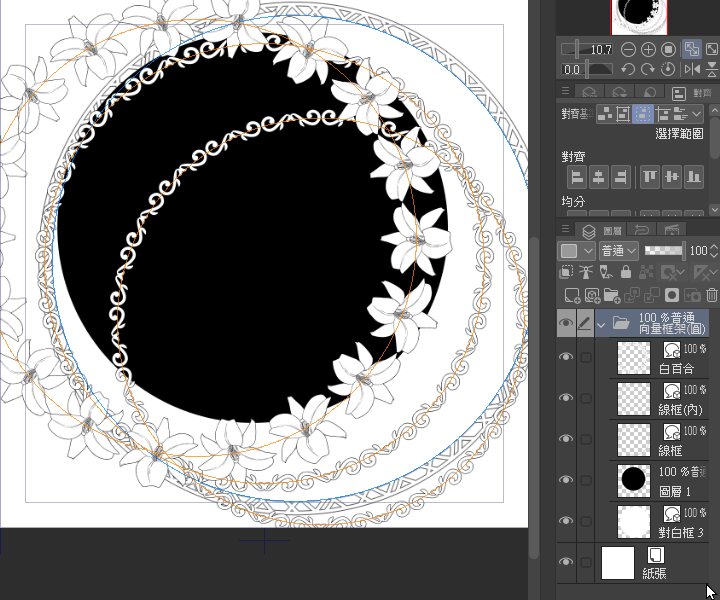This screenshot has height=600, width=720.
Task: Click the navigator preview thumbnail
Action: point(639,17)
